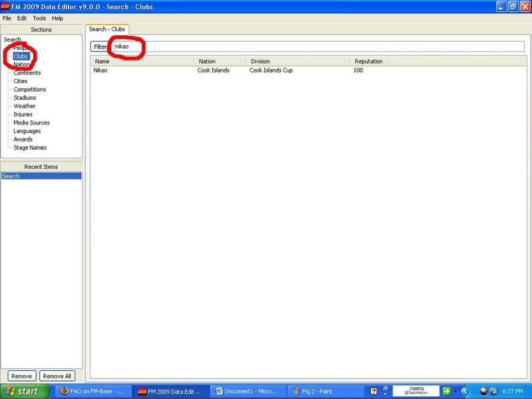Click the reputation value 100
This screenshot has width=532, height=399.
pos(358,70)
